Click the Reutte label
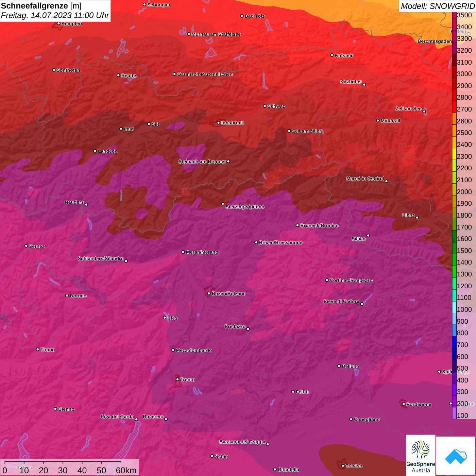This screenshot has height=476, width=476. 129,75
